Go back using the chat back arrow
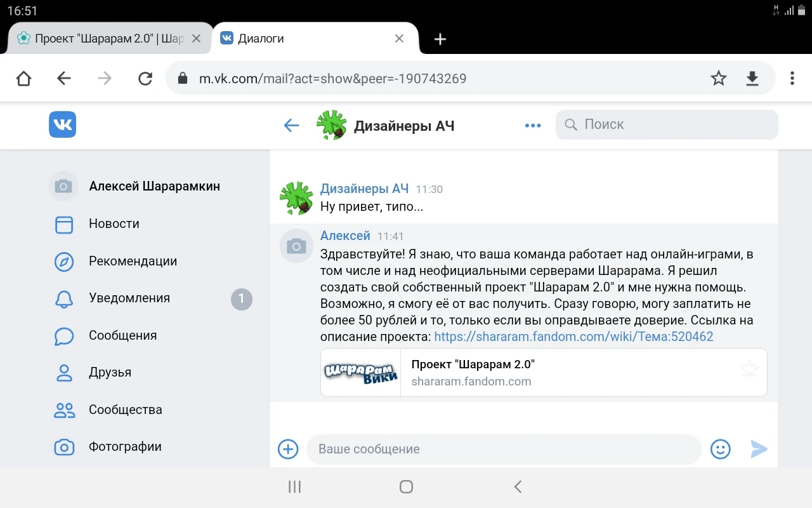Image resolution: width=812 pixels, height=508 pixels. coord(291,125)
